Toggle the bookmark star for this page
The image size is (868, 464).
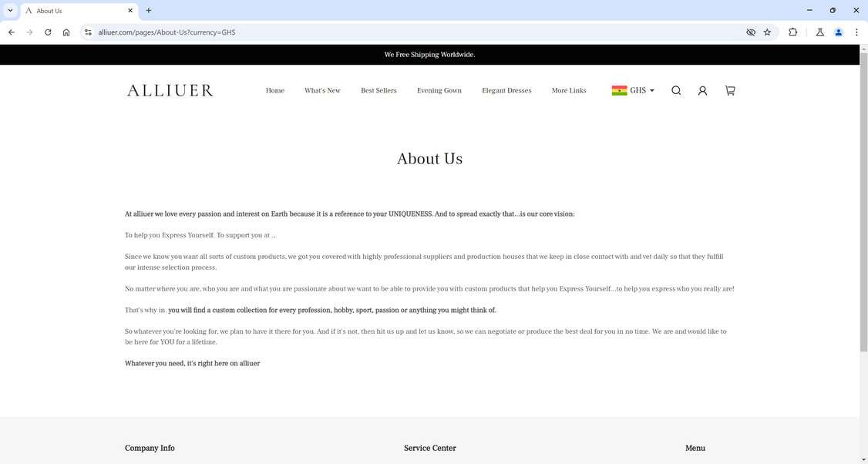point(767,32)
